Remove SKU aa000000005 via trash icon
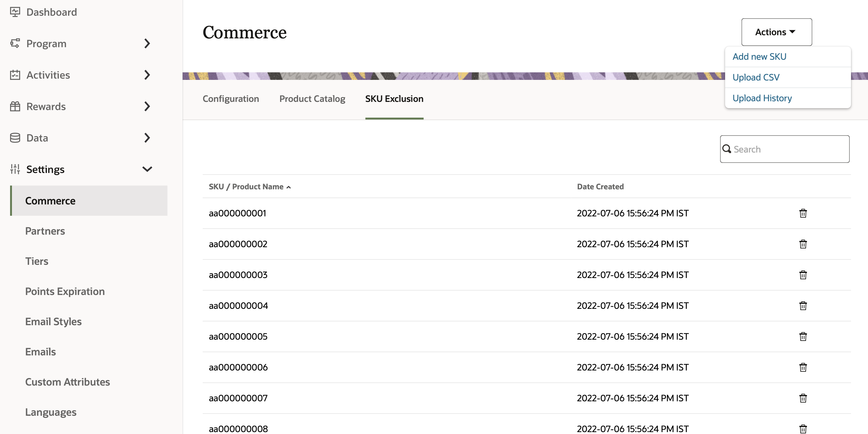The width and height of the screenshot is (868, 434). (803, 337)
